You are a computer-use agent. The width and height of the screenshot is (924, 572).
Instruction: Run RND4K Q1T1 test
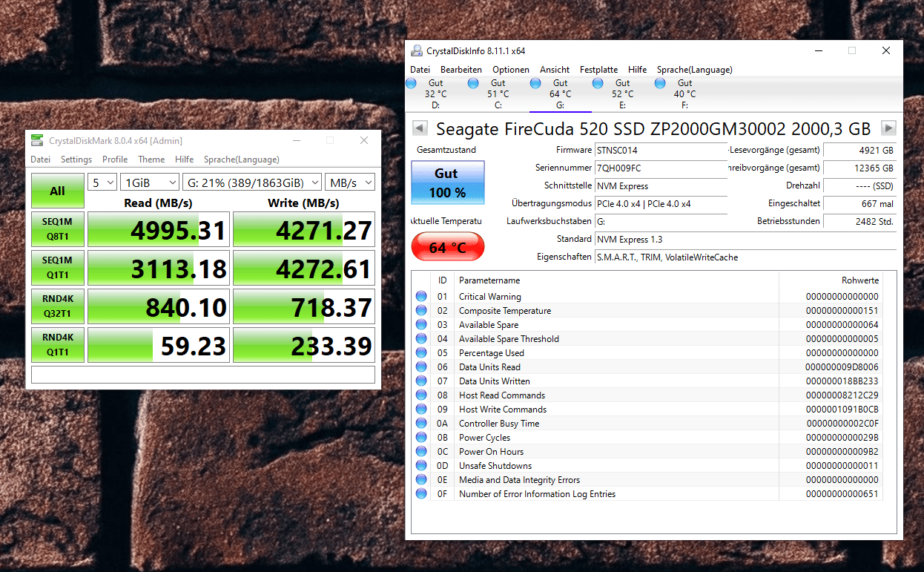tap(57, 345)
